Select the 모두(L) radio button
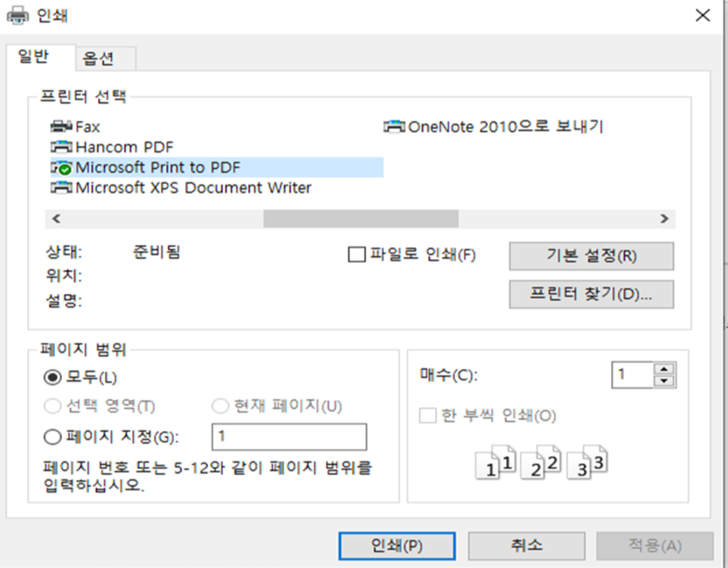Screen dimensions: 728x568 52,378
